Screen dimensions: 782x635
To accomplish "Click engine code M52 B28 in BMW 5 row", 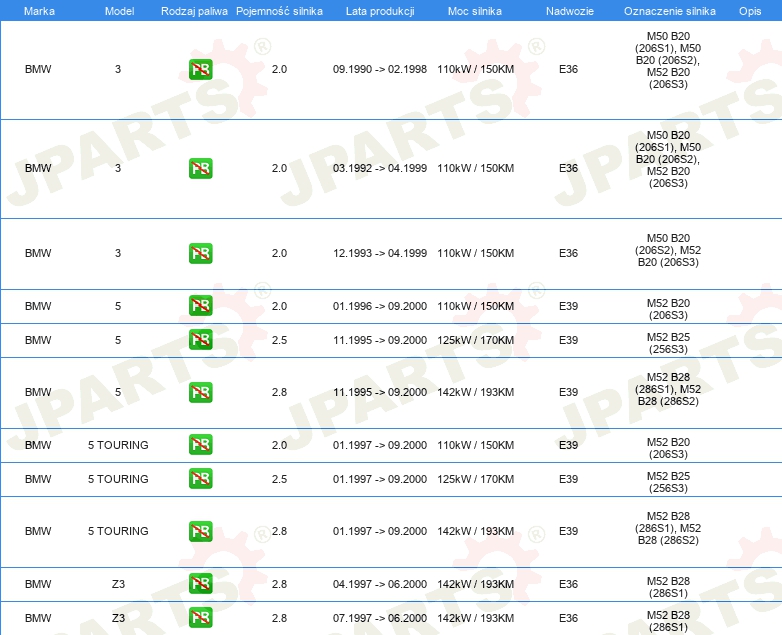I will (x=668, y=389).
